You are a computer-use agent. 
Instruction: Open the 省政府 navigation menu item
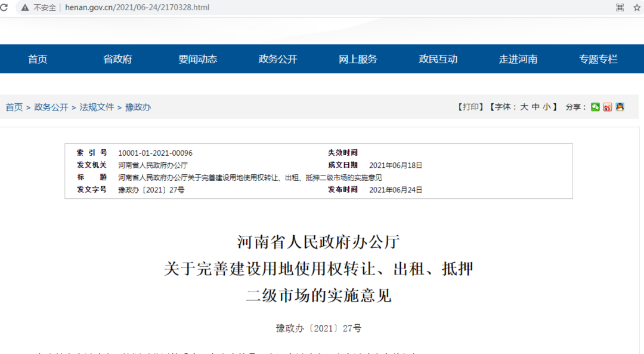pyautogui.click(x=117, y=59)
